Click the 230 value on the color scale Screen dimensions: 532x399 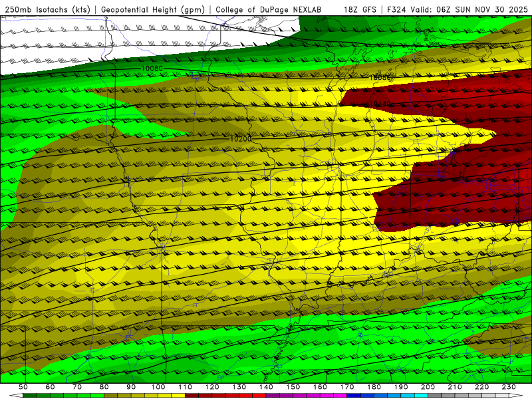point(509,387)
